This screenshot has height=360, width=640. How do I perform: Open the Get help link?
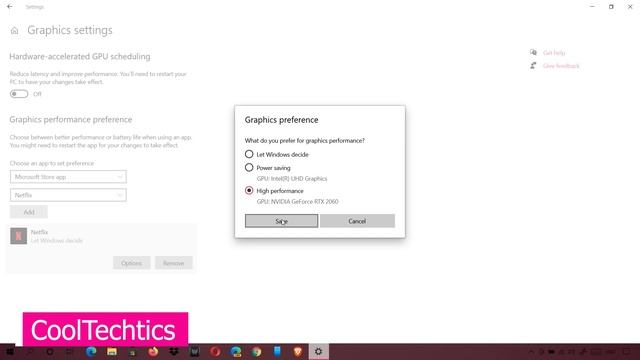(x=554, y=53)
